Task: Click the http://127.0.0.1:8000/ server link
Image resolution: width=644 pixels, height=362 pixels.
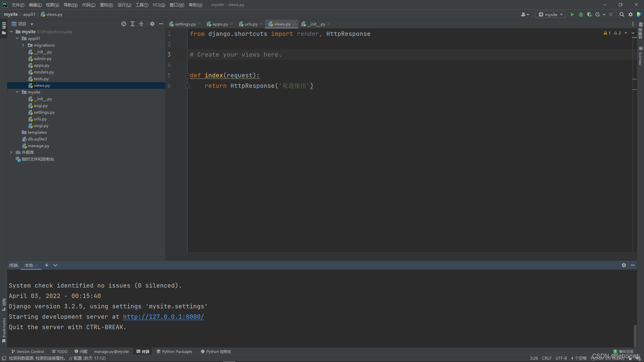Action: tap(163, 316)
